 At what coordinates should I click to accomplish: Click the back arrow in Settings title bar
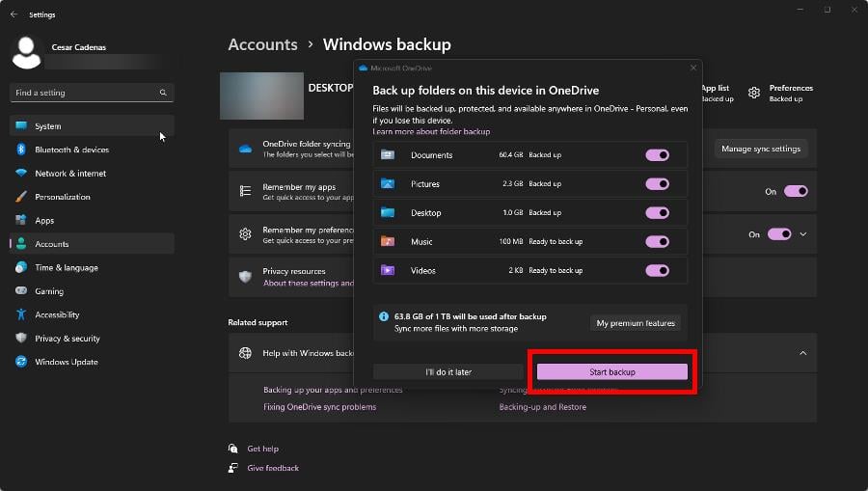pyautogui.click(x=14, y=14)
